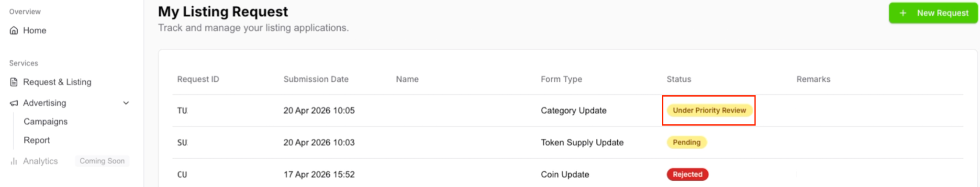
Task: Open the Report submenu item
Action: tap(37, 141)
